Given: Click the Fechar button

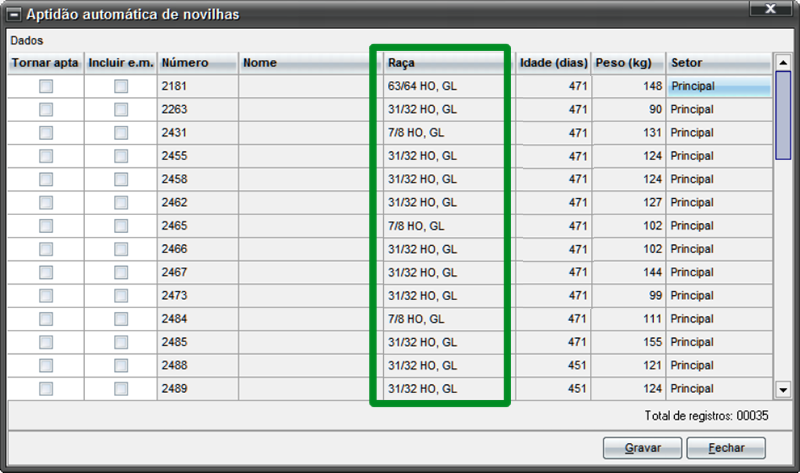Looking at the screenshot, I should click(726, 448).
